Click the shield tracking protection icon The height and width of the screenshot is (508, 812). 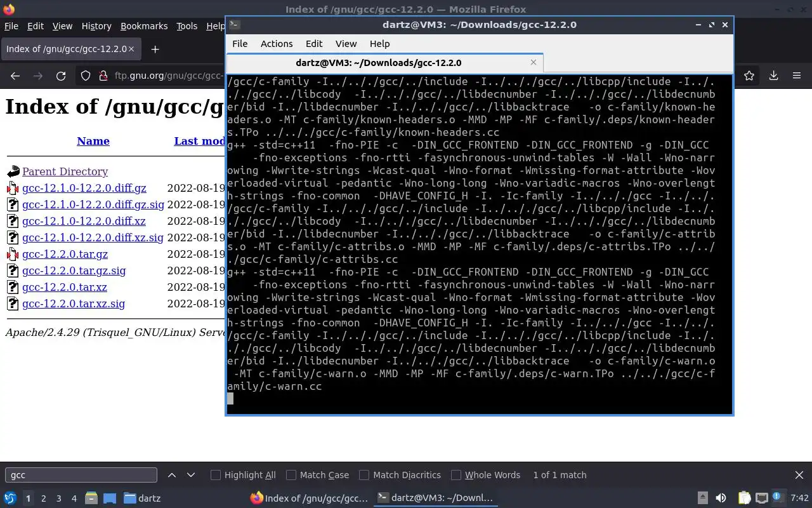[x=86, y=76]
